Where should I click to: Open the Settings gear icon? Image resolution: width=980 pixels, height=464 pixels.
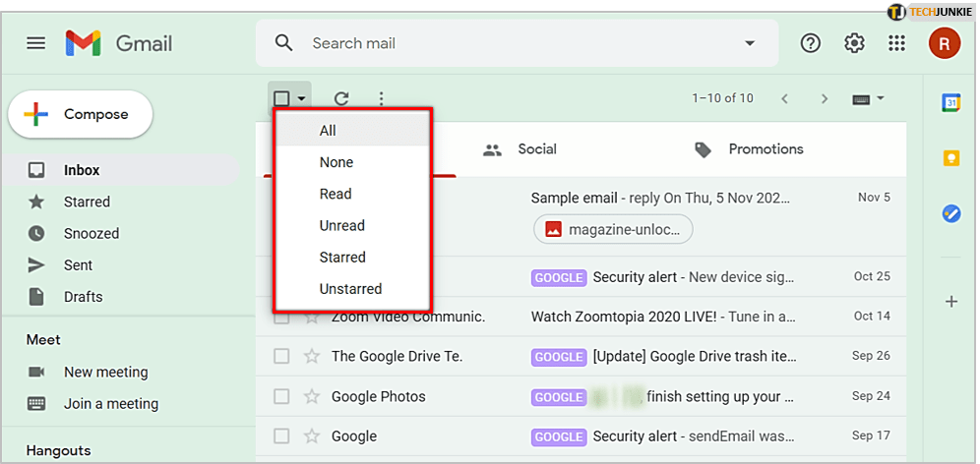pos(854,43)
